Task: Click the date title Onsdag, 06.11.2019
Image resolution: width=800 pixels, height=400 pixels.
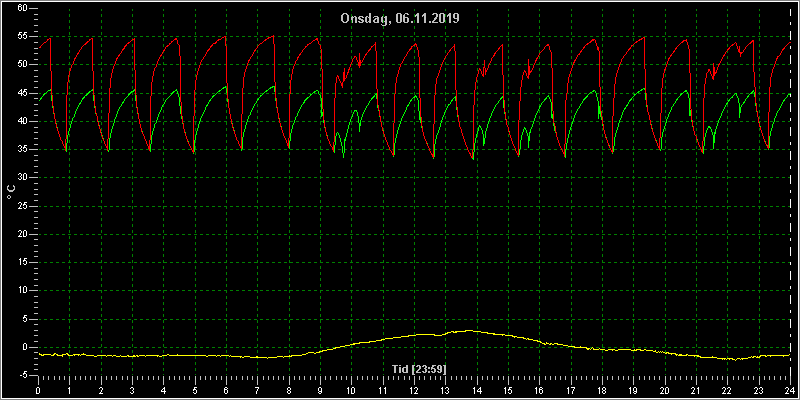Action: tap(400, 19)
